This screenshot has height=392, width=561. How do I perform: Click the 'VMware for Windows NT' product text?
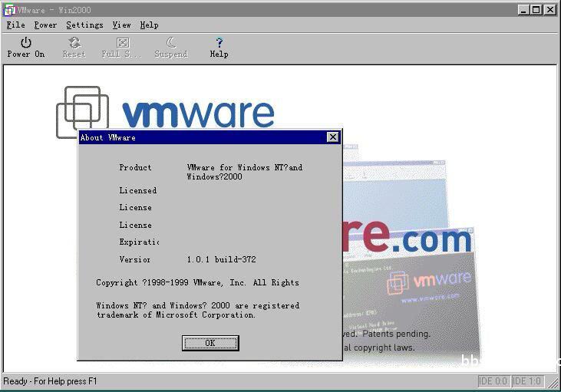[x=244, y=172]
